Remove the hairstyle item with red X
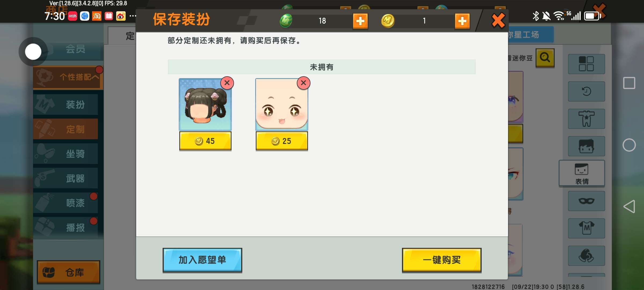Image resolution: width=644 pixels, height=290 pixels. coord(227,83)
